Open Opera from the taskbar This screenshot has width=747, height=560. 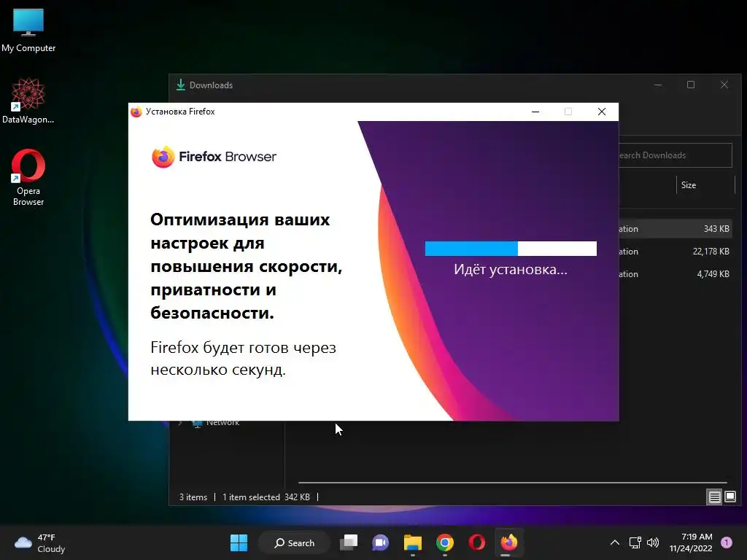click(x=477, y=542)
